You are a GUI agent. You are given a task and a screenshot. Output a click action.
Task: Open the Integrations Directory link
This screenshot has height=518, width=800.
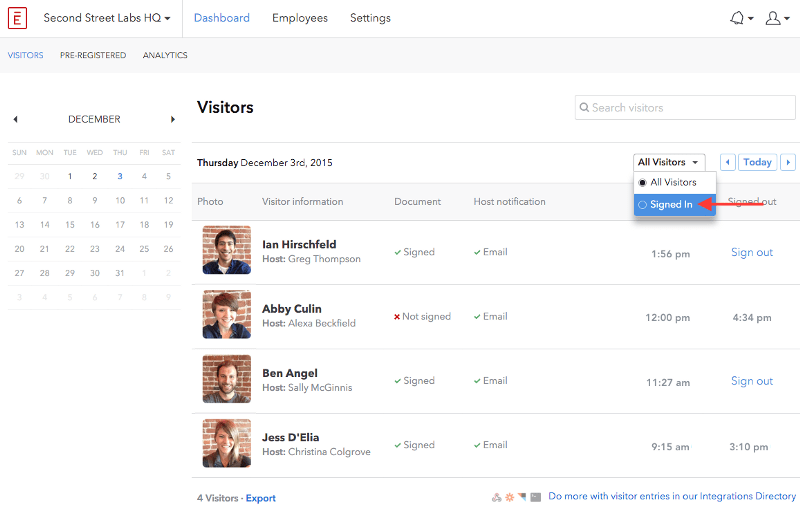tap(672, 496)
